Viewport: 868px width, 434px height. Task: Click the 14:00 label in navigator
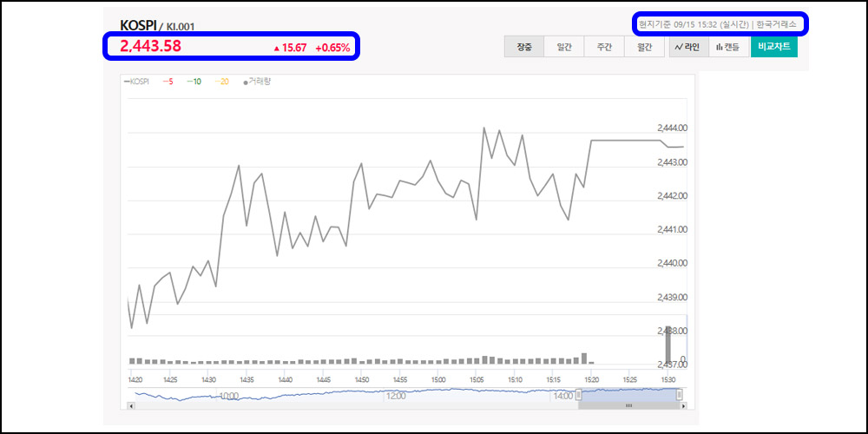pos(563,396)
